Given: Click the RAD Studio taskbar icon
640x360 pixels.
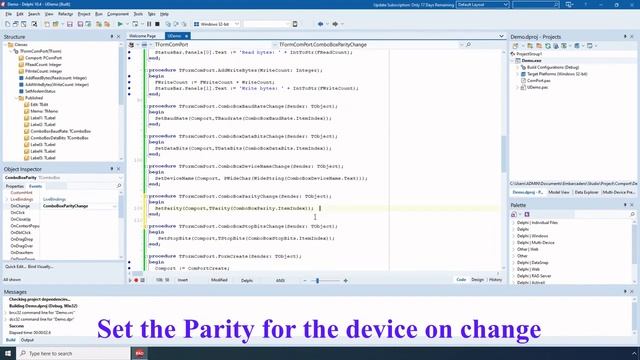Looking at the screenshot, I should tap(140, 353).
